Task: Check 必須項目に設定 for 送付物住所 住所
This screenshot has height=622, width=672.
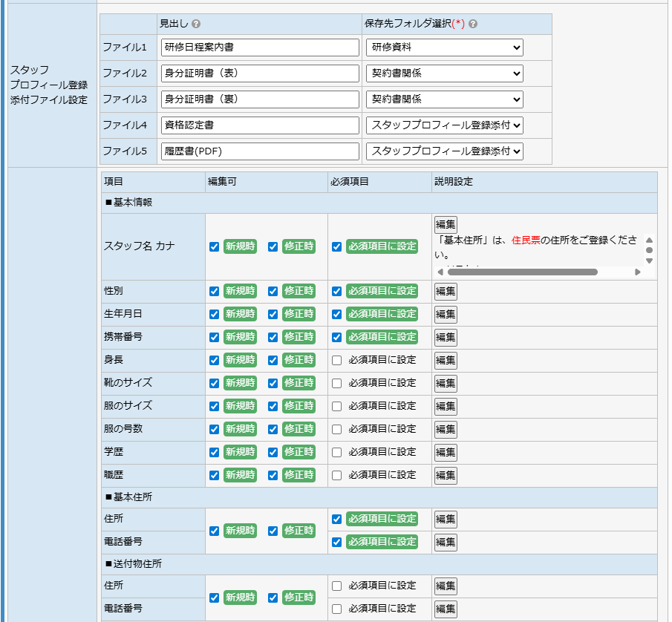Action: coord(337,586)
